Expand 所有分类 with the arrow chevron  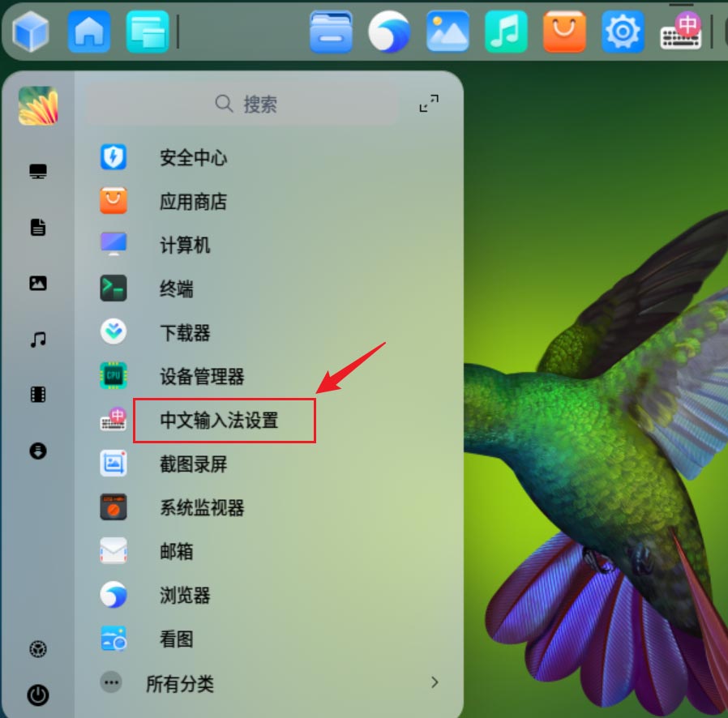(435, 682)
